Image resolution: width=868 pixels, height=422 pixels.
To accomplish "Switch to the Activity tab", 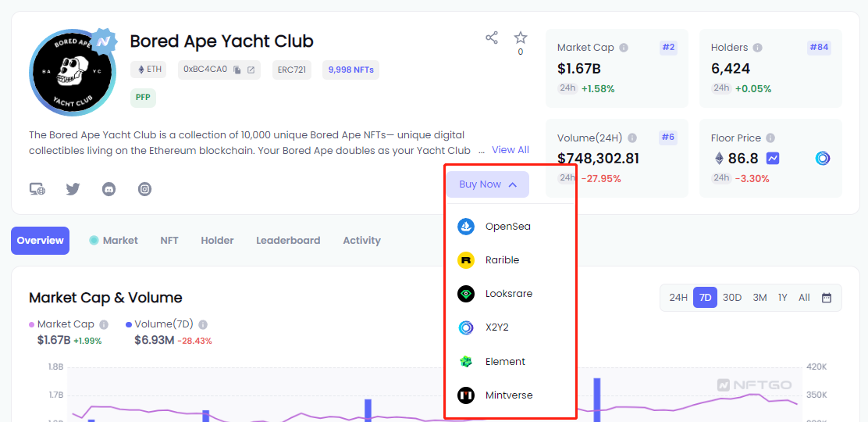I will (x=361, y=241).
